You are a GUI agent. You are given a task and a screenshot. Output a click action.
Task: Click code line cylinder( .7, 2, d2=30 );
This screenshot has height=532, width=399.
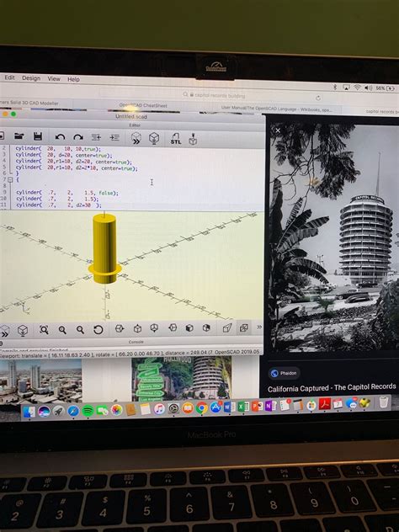59,205
